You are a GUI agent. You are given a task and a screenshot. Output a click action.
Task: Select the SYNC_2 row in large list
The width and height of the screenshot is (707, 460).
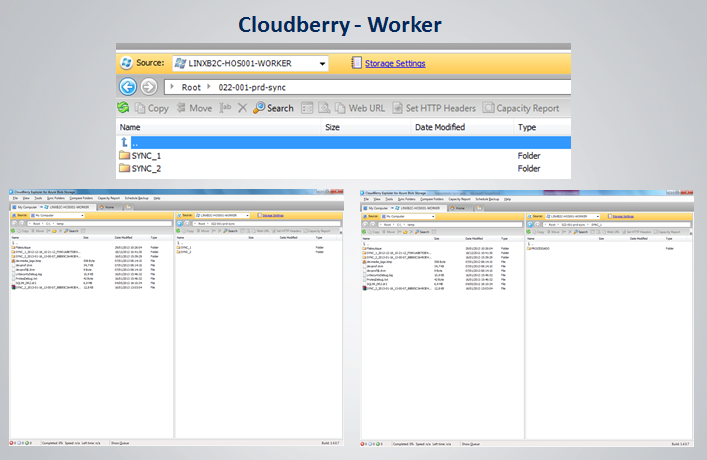[344, 168]
